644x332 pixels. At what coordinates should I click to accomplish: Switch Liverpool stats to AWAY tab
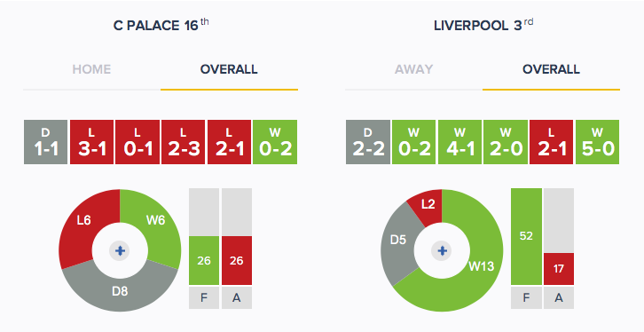point(413,69)
